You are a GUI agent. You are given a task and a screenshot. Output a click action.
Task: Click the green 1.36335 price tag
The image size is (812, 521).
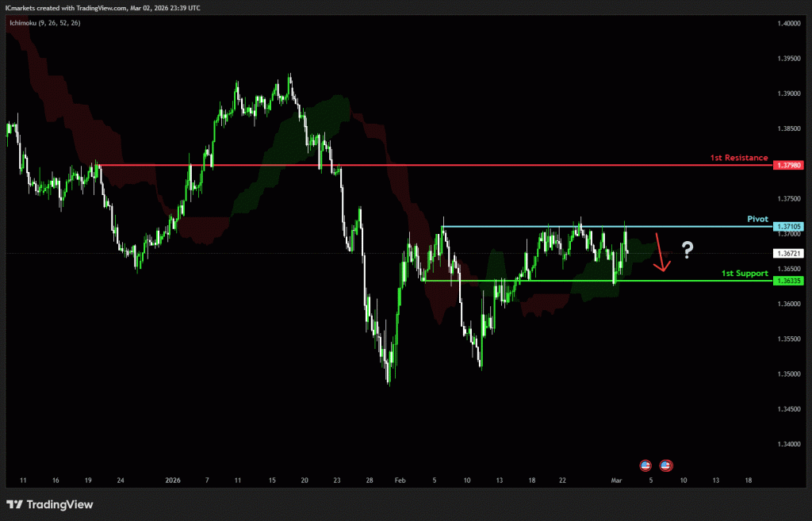(x=790, y=281)
